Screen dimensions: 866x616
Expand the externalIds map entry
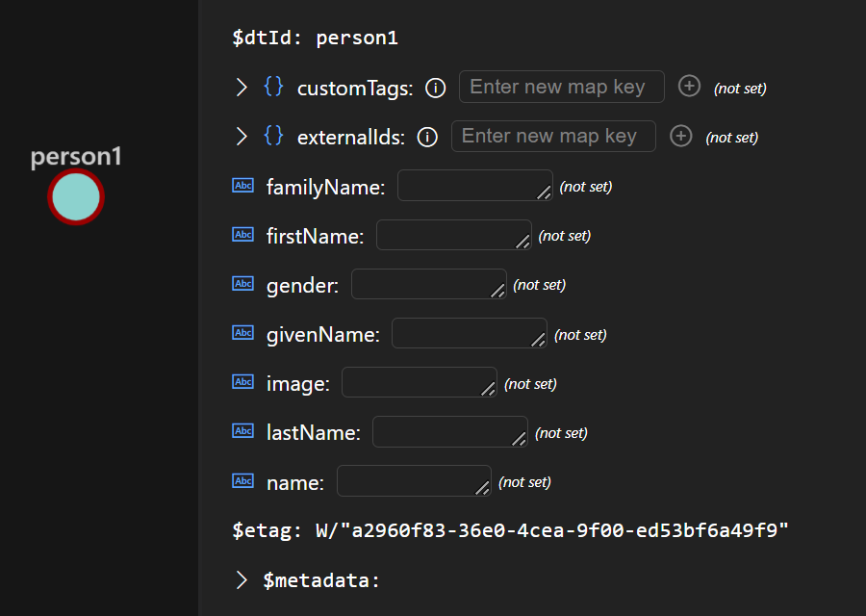[x=241, y=136]
